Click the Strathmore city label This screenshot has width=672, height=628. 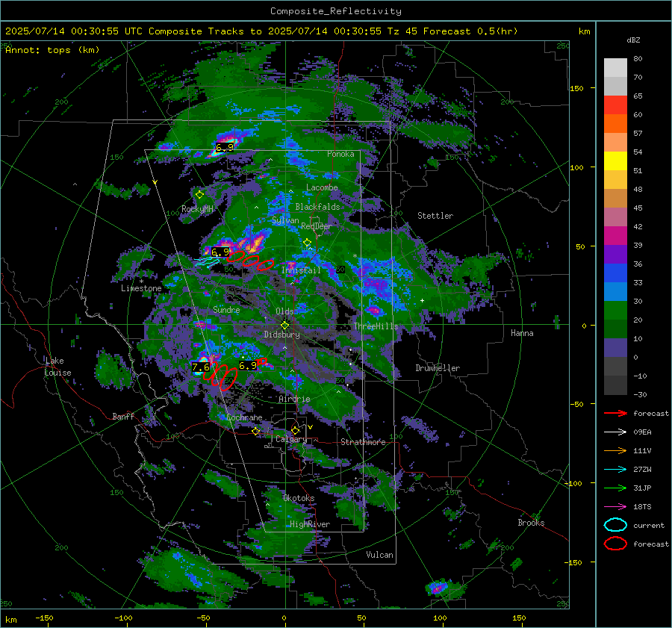tap(363, 442)
